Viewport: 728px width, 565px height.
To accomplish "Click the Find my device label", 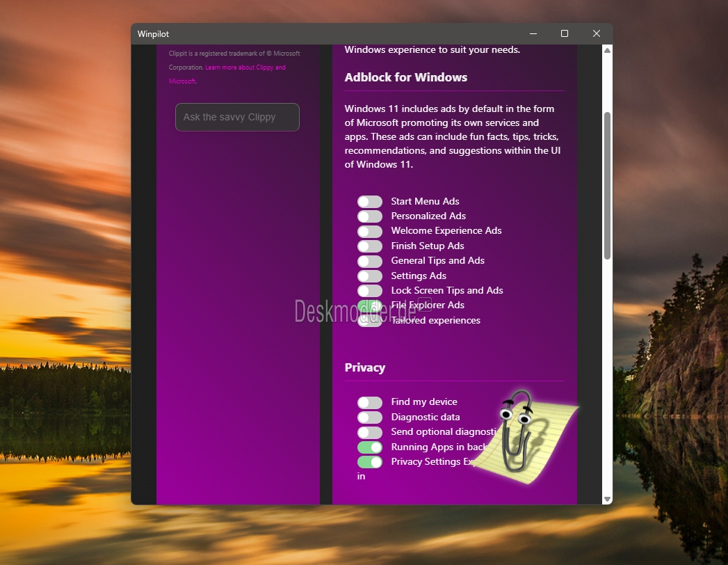I will tap(424, 402).
